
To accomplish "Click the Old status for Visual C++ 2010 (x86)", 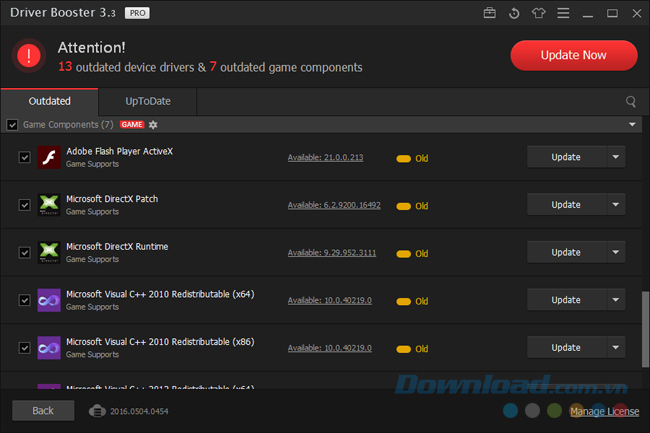I will [x=412, y=349].
